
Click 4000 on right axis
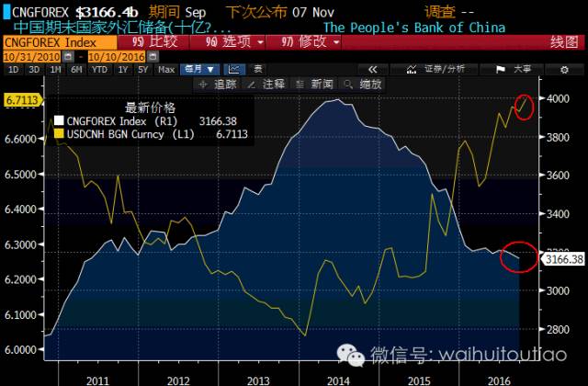tap(558, 98)
